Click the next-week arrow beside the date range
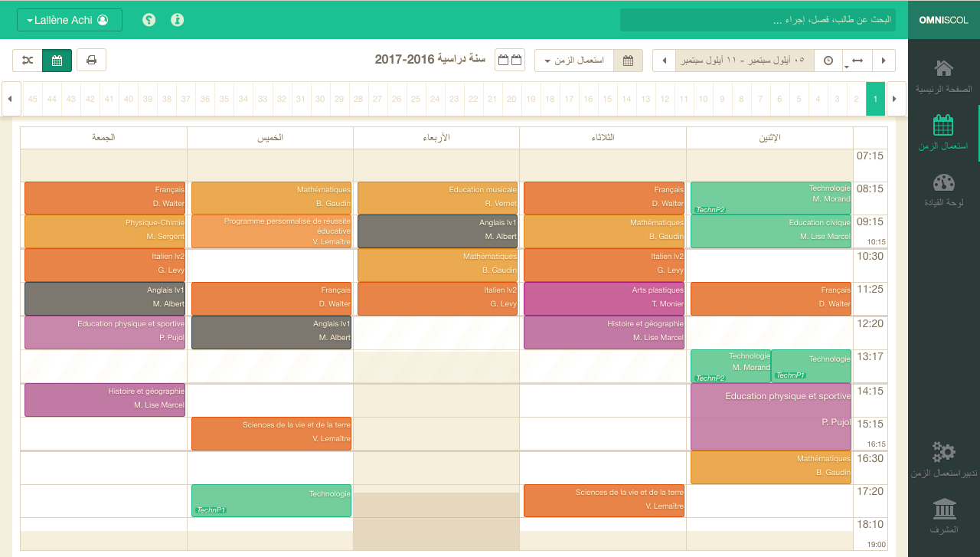 coord(884,60)
